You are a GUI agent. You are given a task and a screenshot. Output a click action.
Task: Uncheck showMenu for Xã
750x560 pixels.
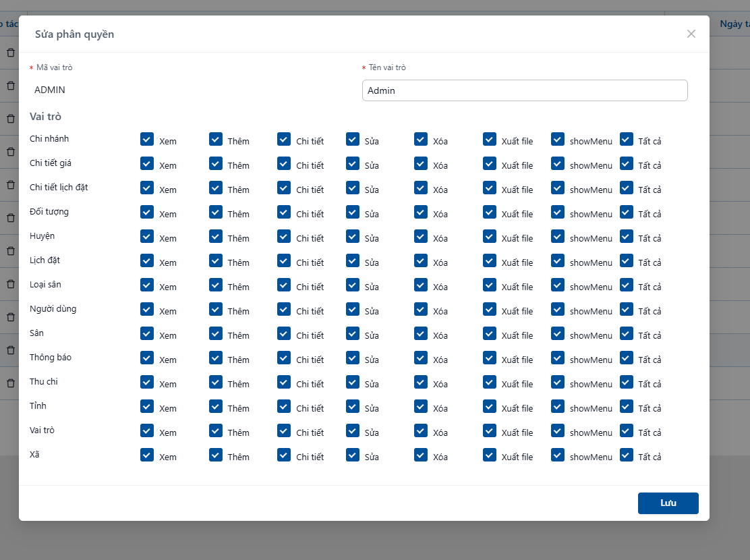point(557,455)
